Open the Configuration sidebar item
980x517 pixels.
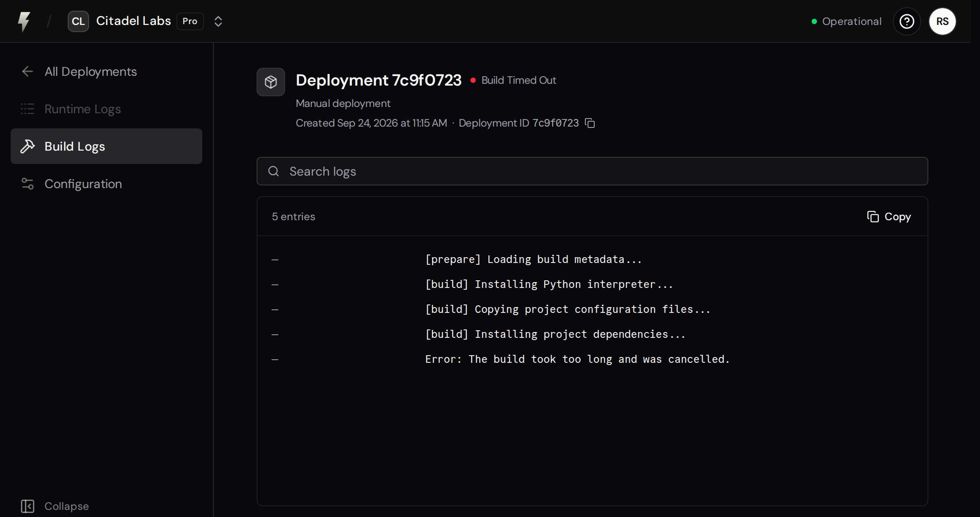[106, 184]
